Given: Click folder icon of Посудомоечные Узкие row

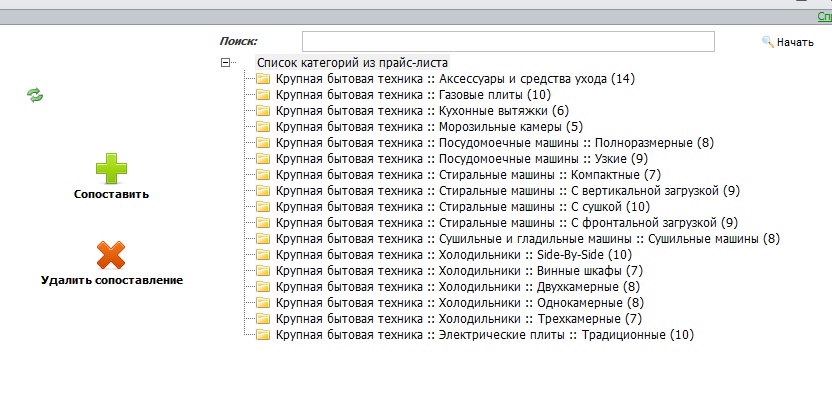Looking at the screenshot, I should pyautogui.click(x=263, y=159).
